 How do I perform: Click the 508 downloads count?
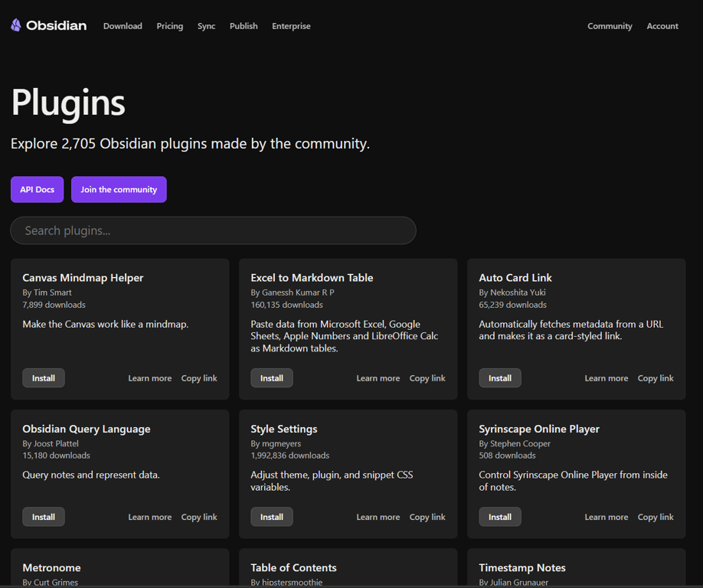(x=507, y=456)
